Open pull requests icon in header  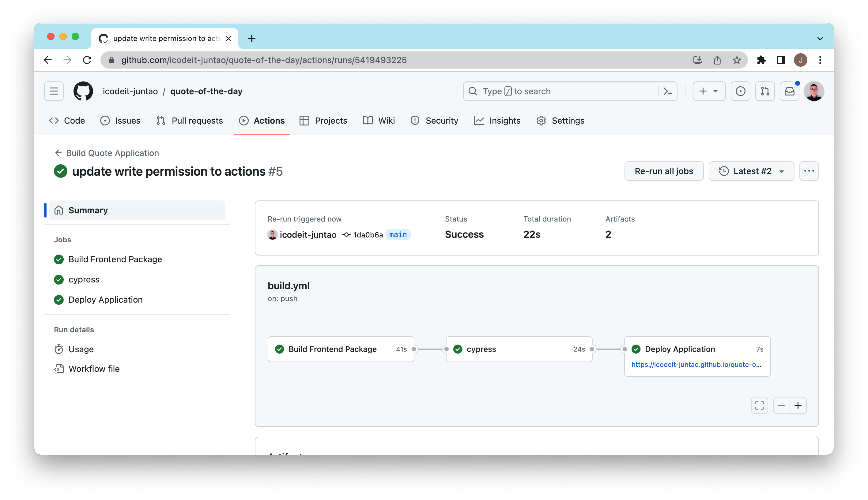[x=764, y=91]
